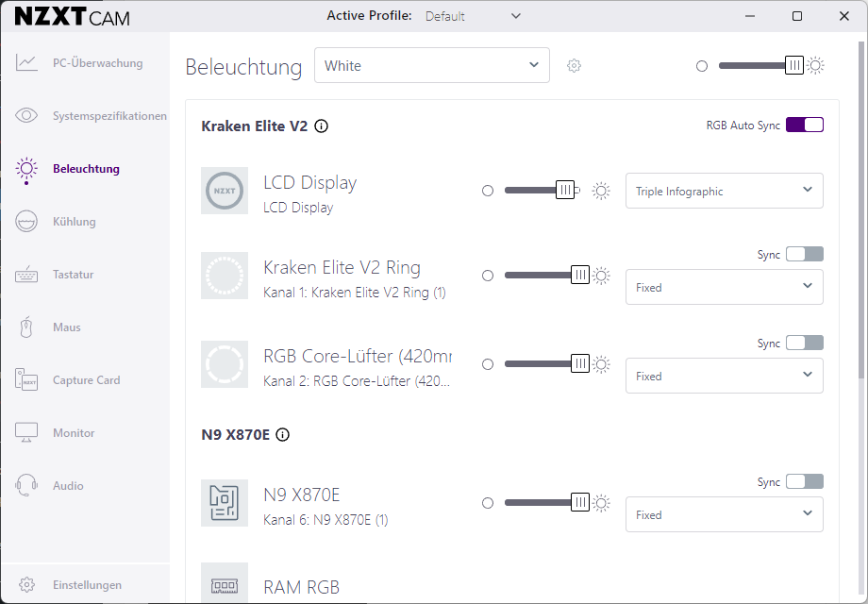The width and height of the screenshot is (868, 604).
Task: Click the RGB Core-Lüfter fan ring icon
Action: 225,364
